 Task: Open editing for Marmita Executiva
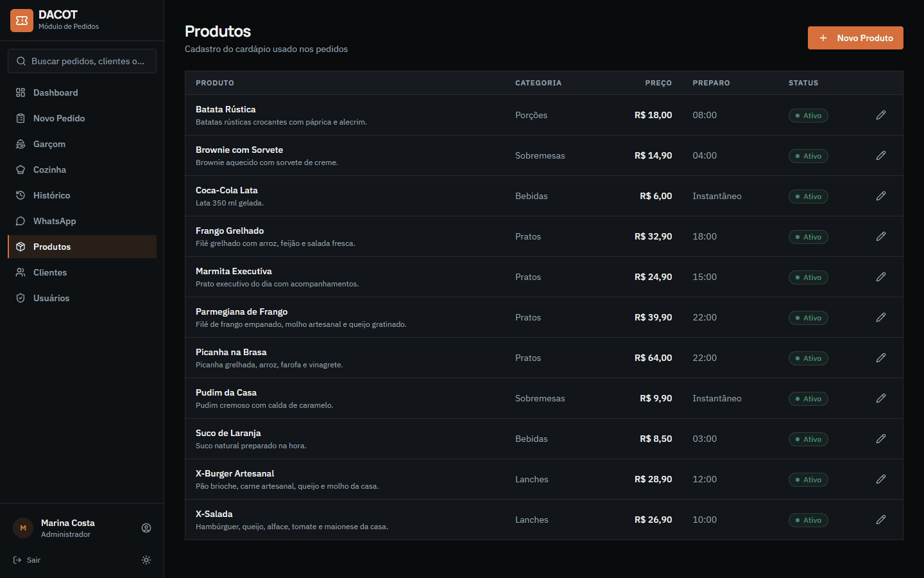tap(881, 277)
